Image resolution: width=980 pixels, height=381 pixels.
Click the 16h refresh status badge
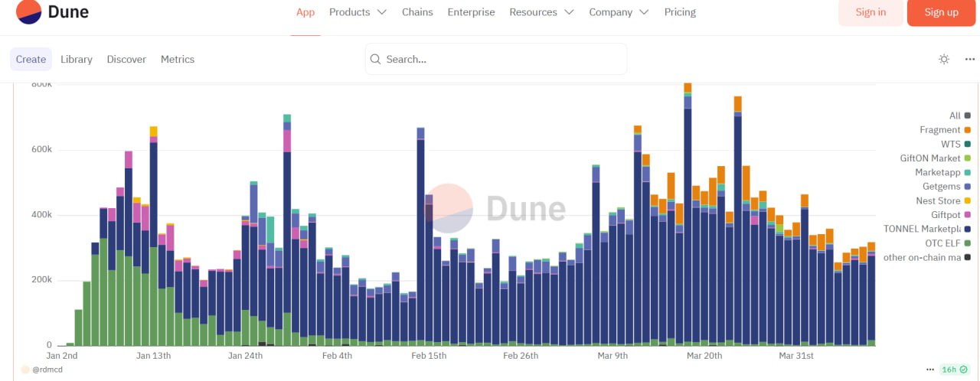(954, 370)
